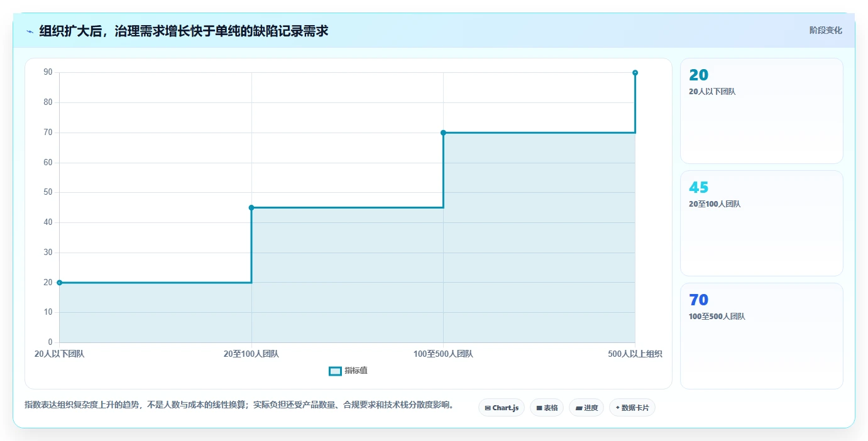Click the 表格 tag chip

pos(547,408)
